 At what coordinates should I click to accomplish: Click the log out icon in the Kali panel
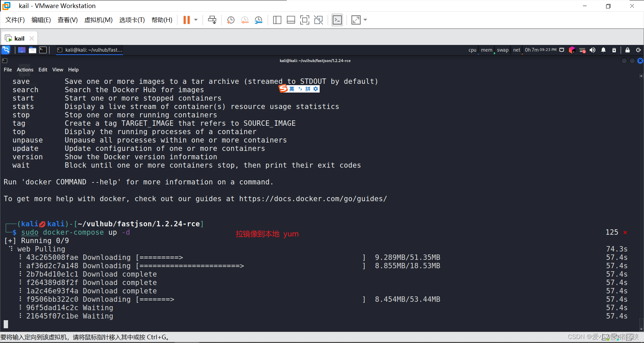(639, 50)
